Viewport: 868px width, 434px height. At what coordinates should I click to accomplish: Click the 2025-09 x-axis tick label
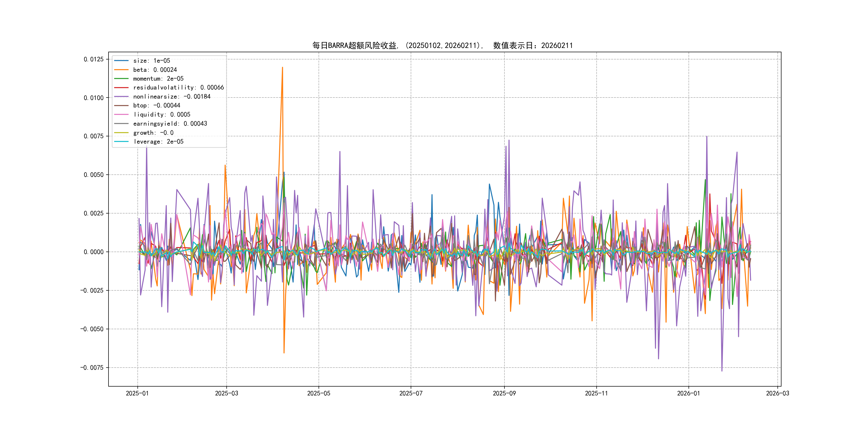pos(504,393)
